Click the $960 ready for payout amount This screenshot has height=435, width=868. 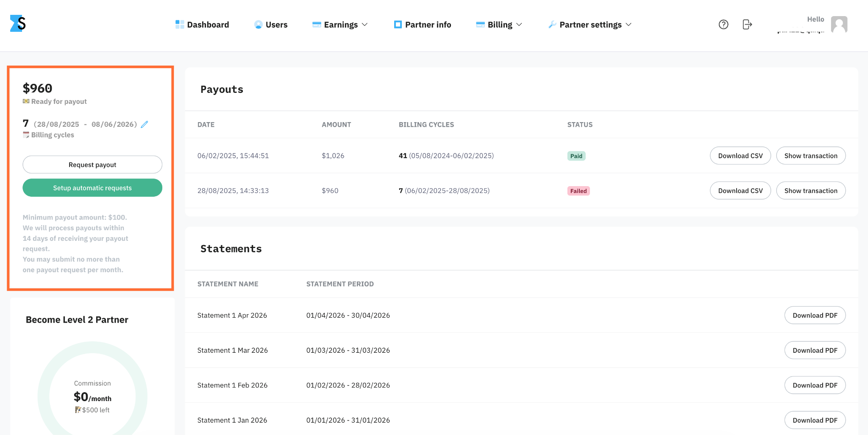(x=37, y=88)
